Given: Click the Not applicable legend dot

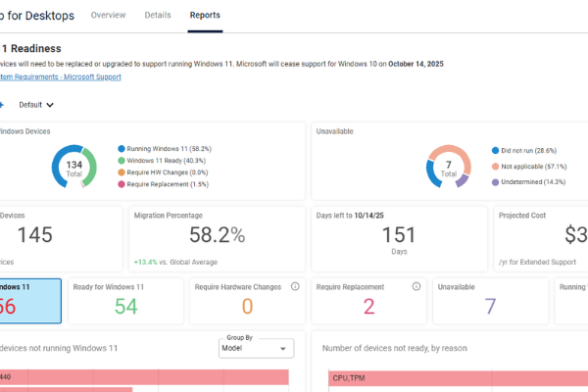Looking at the screenshot, I should tap(495, 167).
